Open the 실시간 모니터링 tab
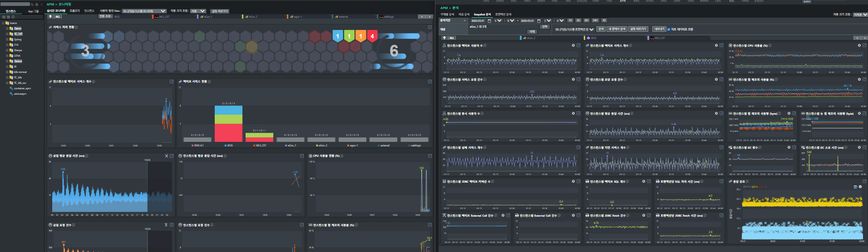 pos(56,10)
